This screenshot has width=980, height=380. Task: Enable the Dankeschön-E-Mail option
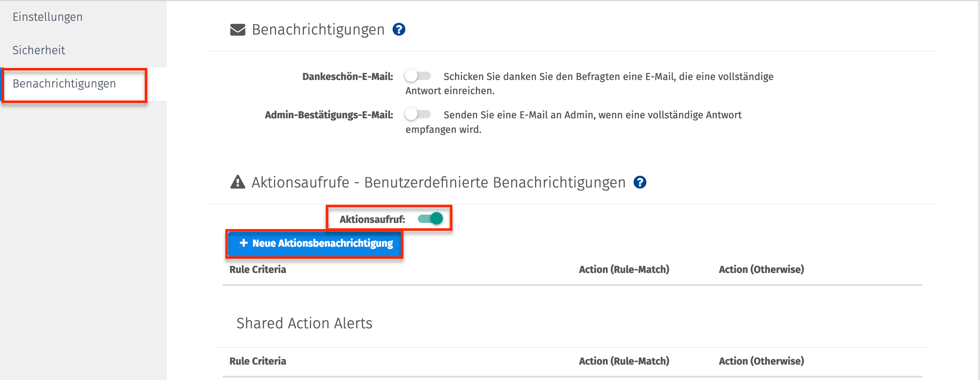coord(418,76)
